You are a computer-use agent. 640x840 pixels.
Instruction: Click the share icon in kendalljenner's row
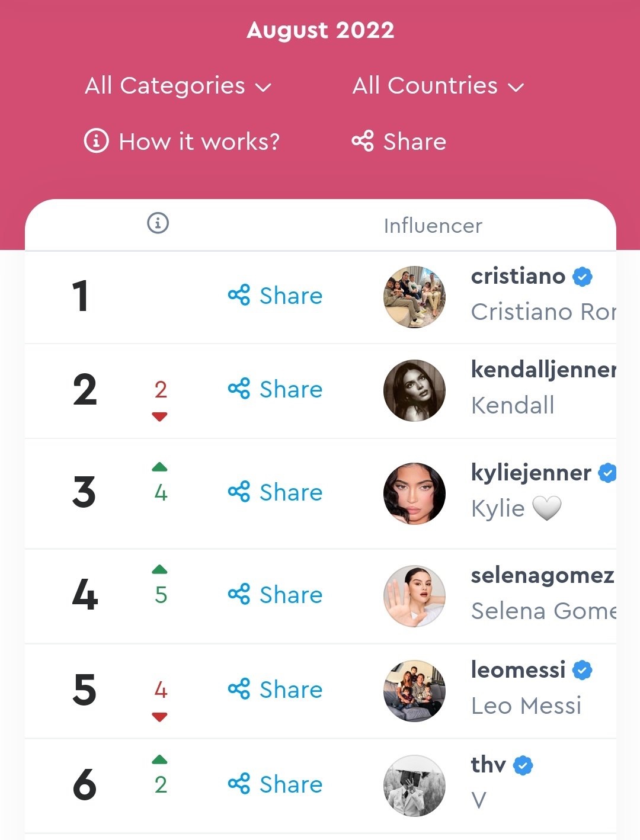(x=239, y=389)
